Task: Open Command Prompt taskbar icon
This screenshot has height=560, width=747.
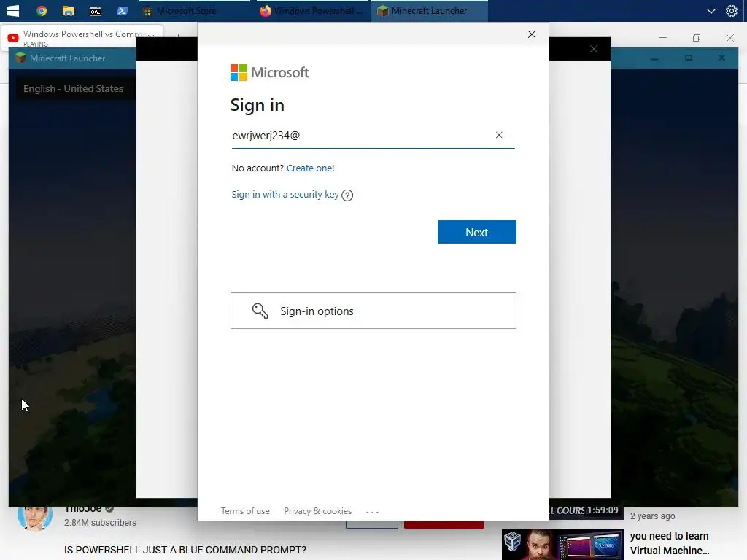Action: click(96, 10)
